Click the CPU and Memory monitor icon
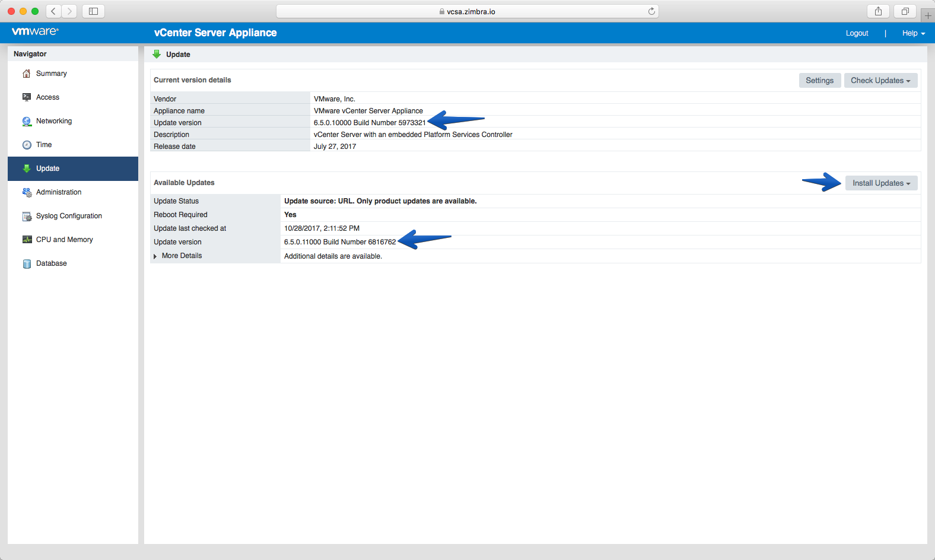 click(x=27, y=240)
